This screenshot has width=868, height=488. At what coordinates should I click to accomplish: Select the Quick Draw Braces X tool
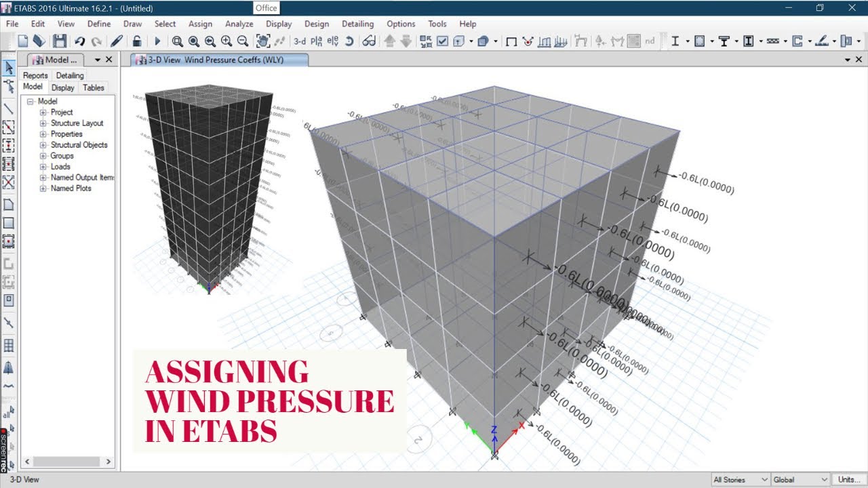coord(9,182)
